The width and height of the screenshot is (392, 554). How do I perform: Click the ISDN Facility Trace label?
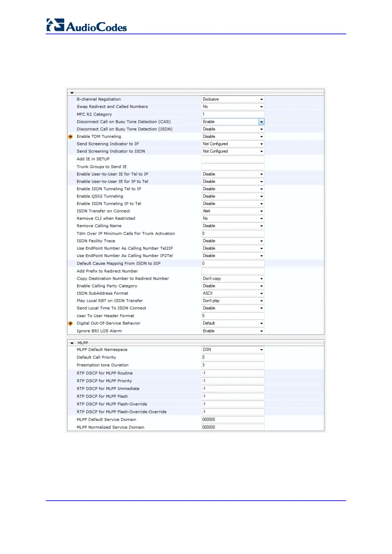(x=96, y=241)
